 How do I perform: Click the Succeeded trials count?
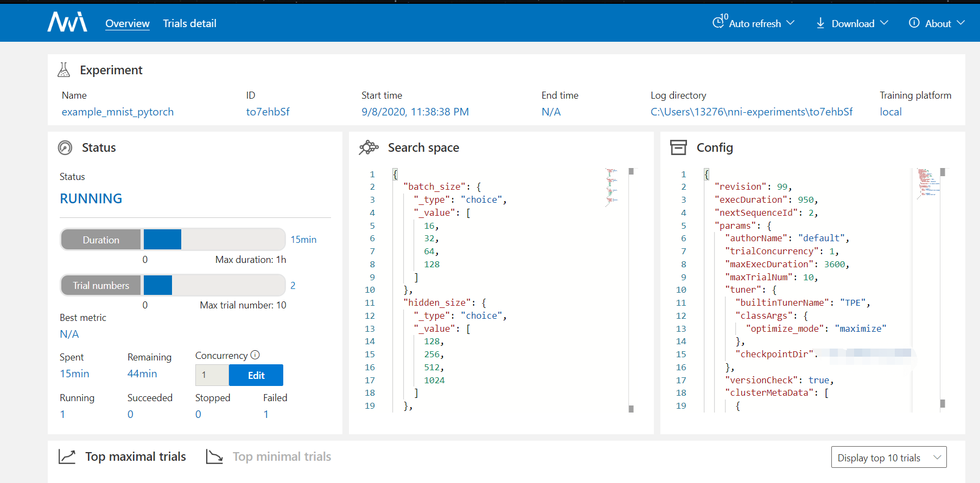pyautogui.click(x=130, y=414)
